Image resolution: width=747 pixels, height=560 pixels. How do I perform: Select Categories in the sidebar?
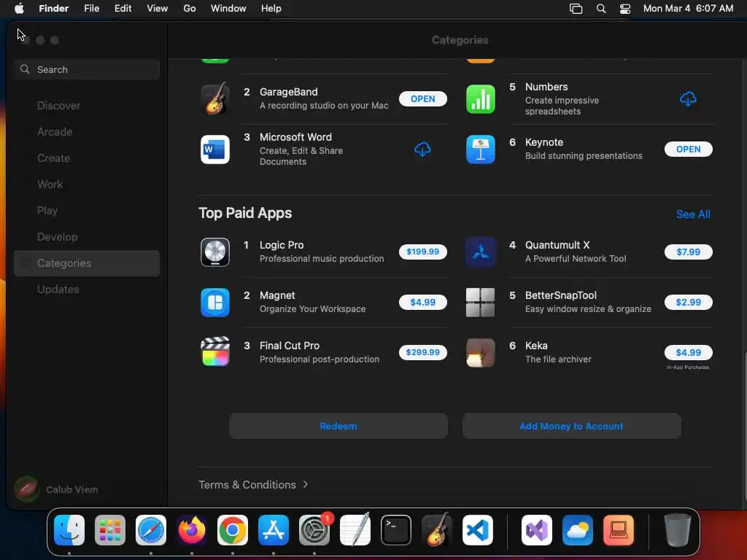click(87, 263)
